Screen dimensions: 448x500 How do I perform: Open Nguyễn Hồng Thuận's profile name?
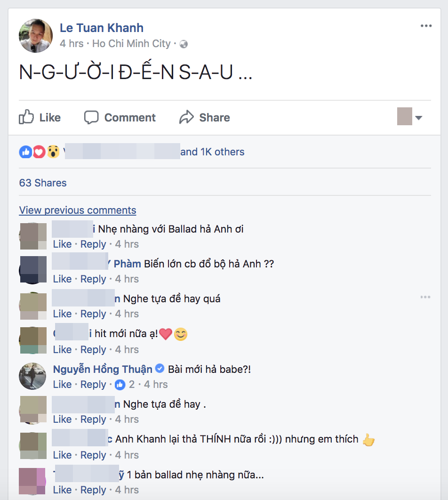[x=103, y=369]
